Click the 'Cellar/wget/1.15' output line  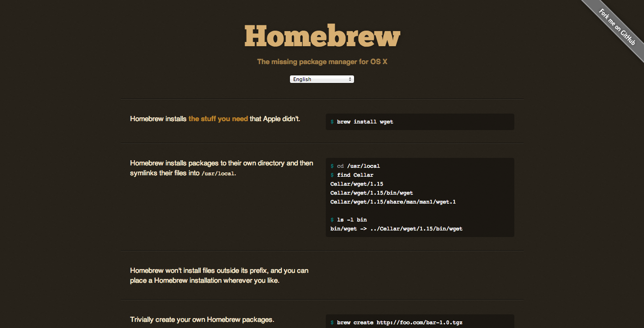point(357,184)
